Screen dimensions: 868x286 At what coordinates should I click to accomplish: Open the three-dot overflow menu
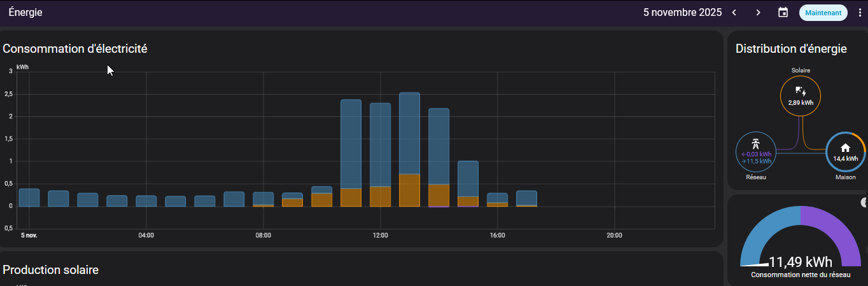[860, 13]
